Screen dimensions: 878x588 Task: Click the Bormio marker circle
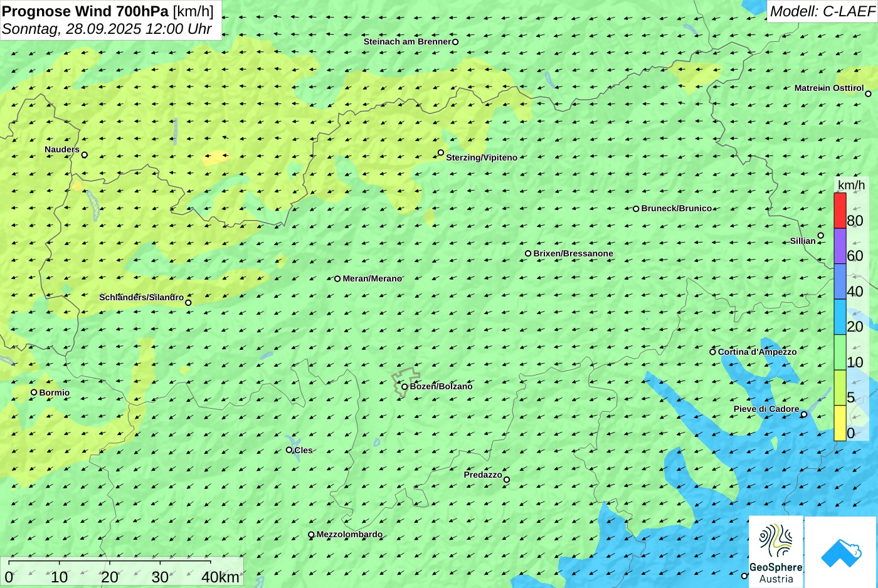[x=34, y=392]
